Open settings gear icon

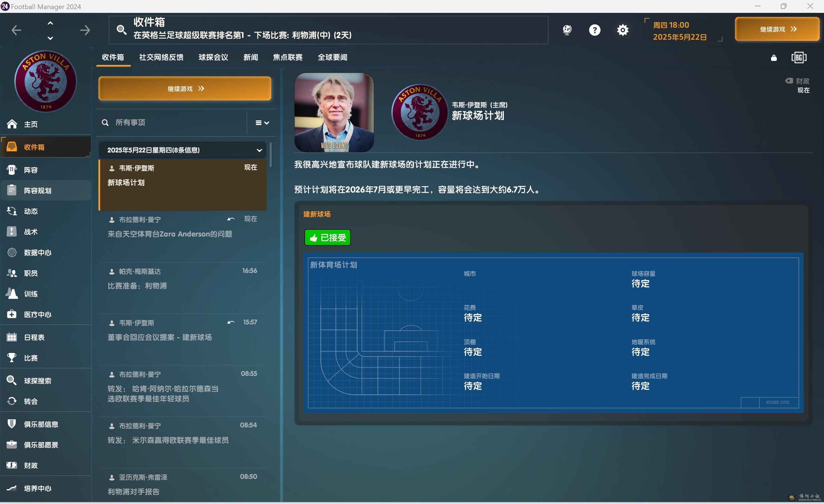coord(622,30)
